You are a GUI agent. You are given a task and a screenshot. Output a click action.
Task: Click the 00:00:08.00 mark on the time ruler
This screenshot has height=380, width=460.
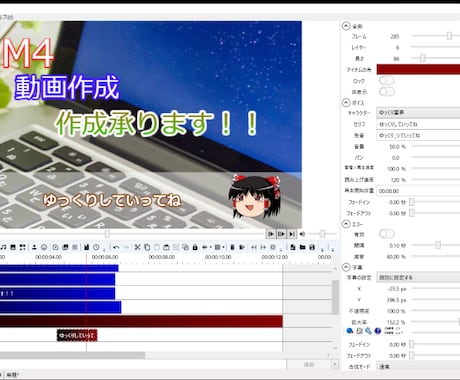(161, 257)
